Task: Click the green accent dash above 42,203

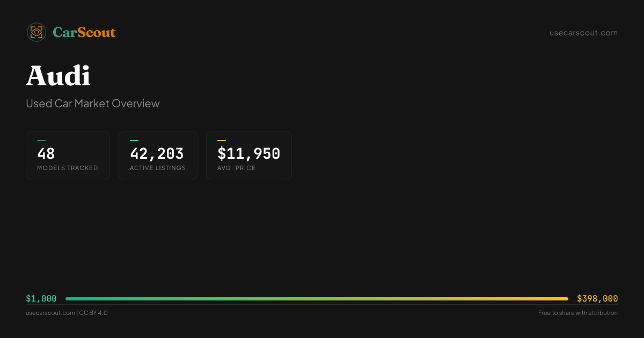Action: click(134, 141)
